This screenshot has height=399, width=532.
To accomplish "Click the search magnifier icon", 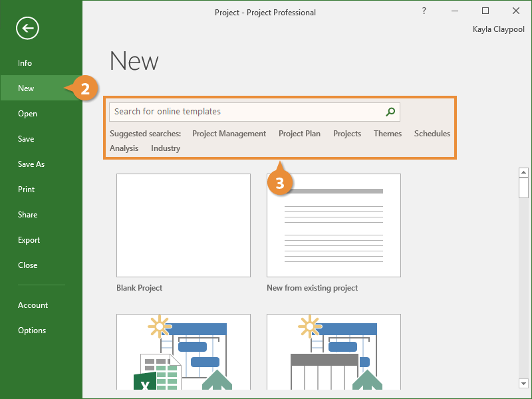I will pos(390,112).
